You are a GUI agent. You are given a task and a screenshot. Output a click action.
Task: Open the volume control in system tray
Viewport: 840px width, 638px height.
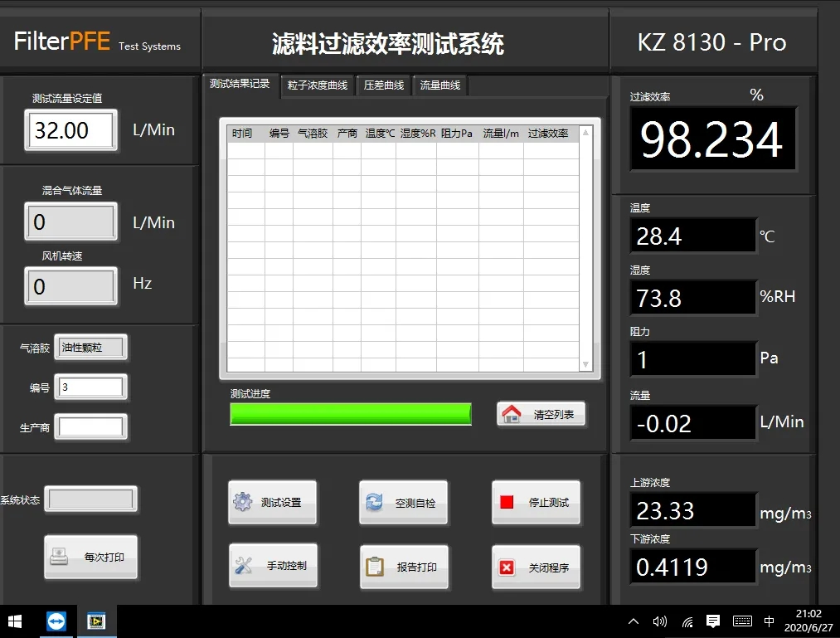click(x=659, y=621)
